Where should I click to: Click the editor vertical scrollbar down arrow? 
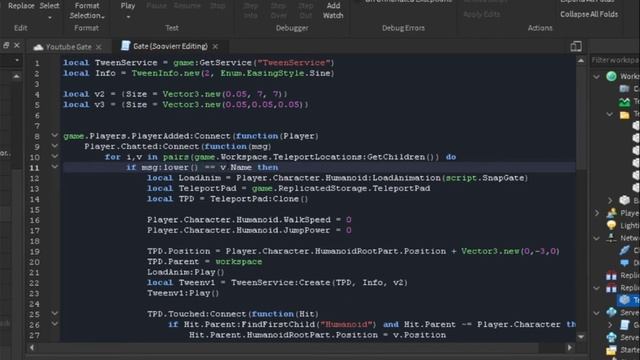click(581, 337)
